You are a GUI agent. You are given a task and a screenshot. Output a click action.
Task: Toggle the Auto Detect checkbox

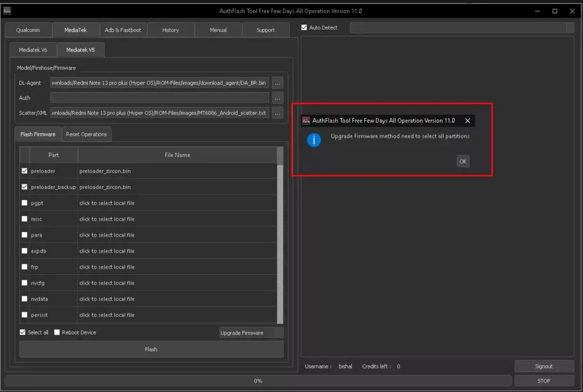click(x=305, y=27)
